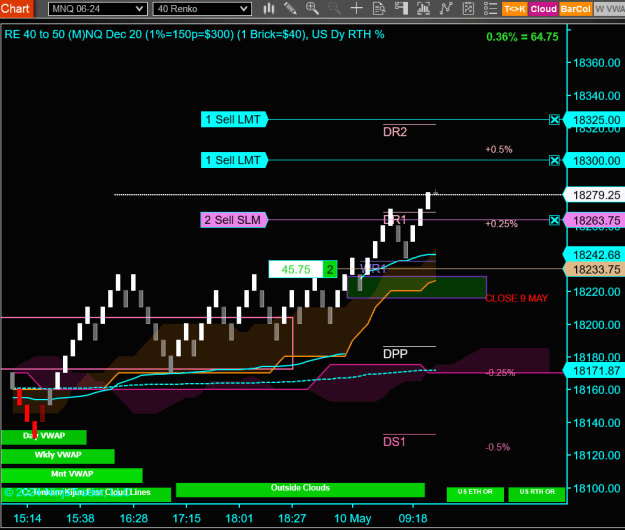Click the position quantity 2 box
The image size is (625, 530).
click(330, 269)
